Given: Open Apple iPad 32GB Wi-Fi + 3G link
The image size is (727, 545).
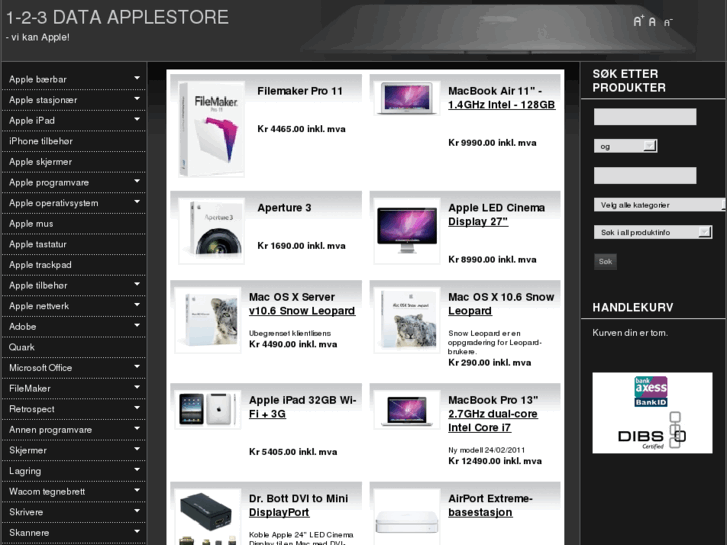Looking at the screenshot, I should tap(302, 407).
